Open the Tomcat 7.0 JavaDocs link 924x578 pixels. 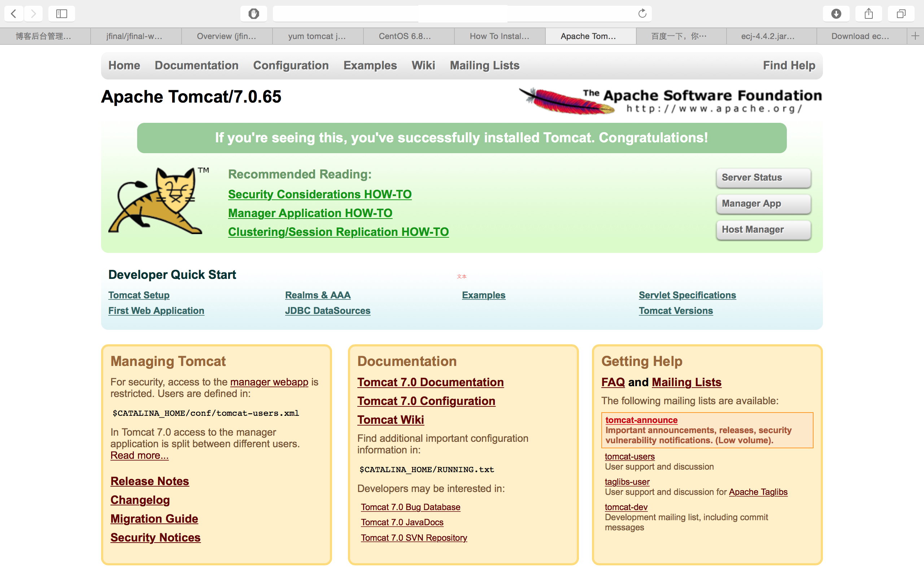tap(402, 522)
